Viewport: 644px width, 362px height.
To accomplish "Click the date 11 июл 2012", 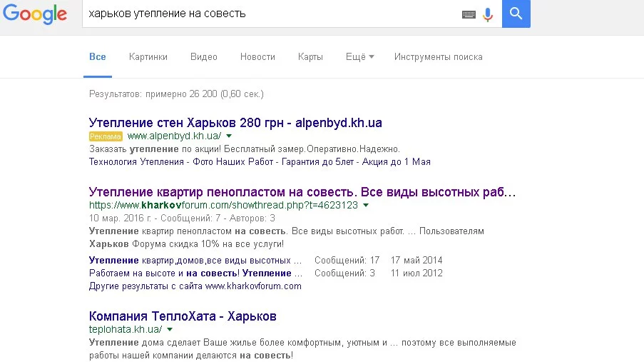I will 416,273.
